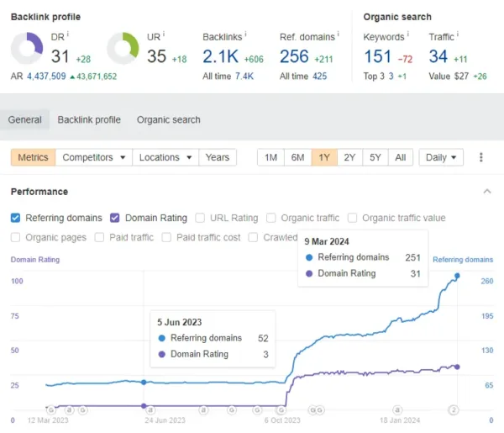This screenshot has height=433, width=504.
Task: Open the 151 keywords link
Action: [378, 56]
